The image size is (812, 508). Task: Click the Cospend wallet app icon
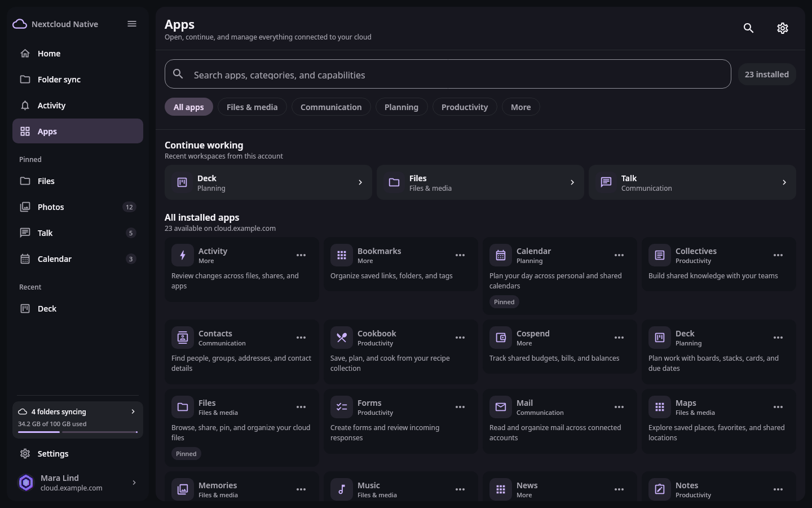click(x=501, y=338)
